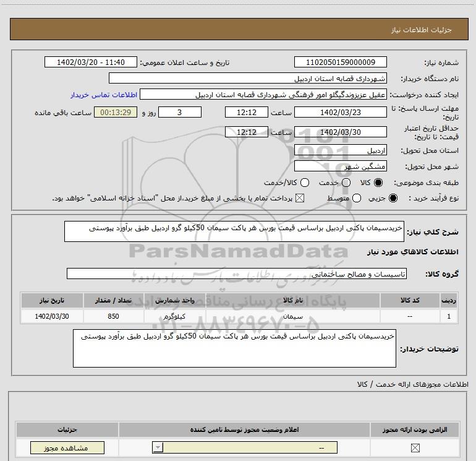The width and height of the screenshot is (476, 461).
Task: Click the ردیف column header
Action: point(449,300)
